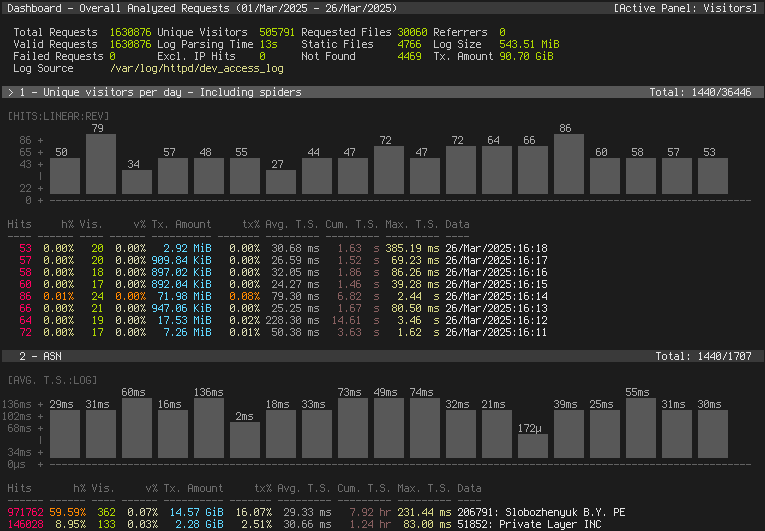Select the 26/Mar/2025:16:18 visitors row
The width and height of the screenshot is (765, 531).
pyautogui.click(x=496, y=248)
